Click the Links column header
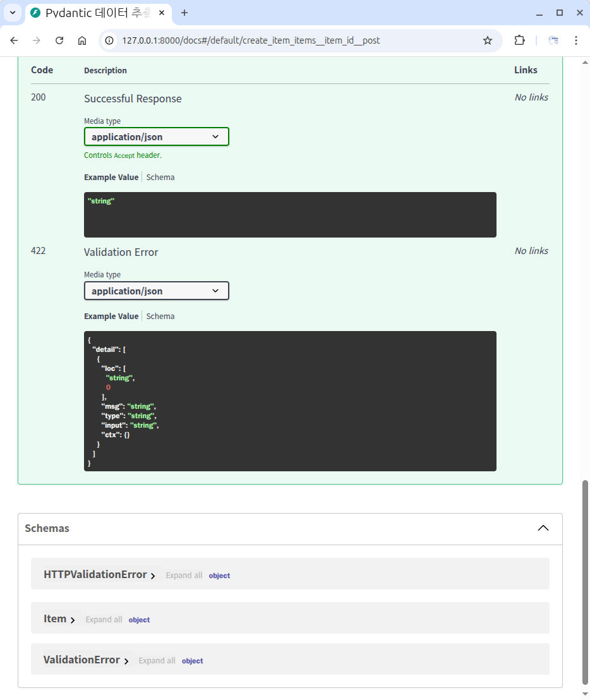The image size is (590, 700). pyautogui.click(x=526, y=70)
